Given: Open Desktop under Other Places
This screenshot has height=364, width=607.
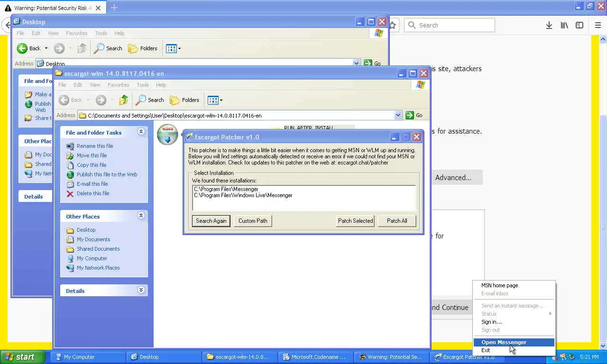Looking at the screenshot, I should point(86,230).
